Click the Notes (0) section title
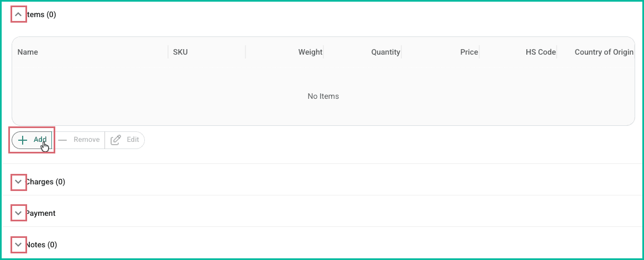The height and width of the screenshot is (260, 644). click(42, 245)
